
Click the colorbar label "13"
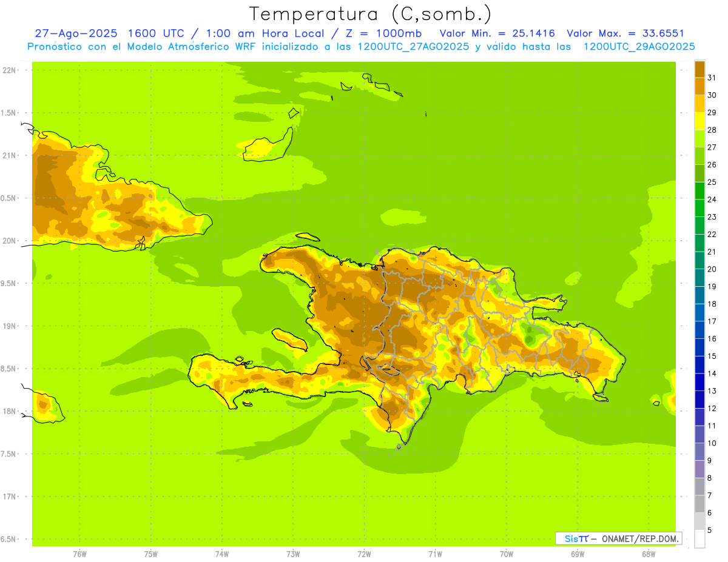(x=712, y=391)
